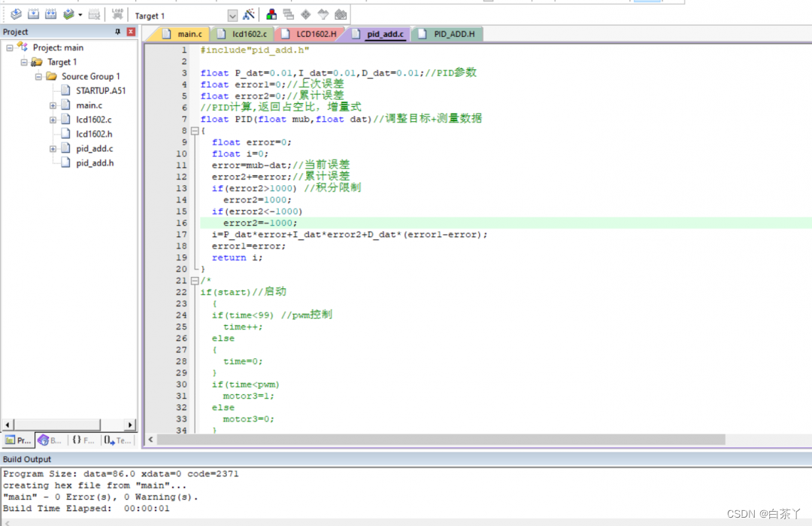Open the Books tab in the project panel
This screenshot has height=526, width=812.
[x=50, y=440]
